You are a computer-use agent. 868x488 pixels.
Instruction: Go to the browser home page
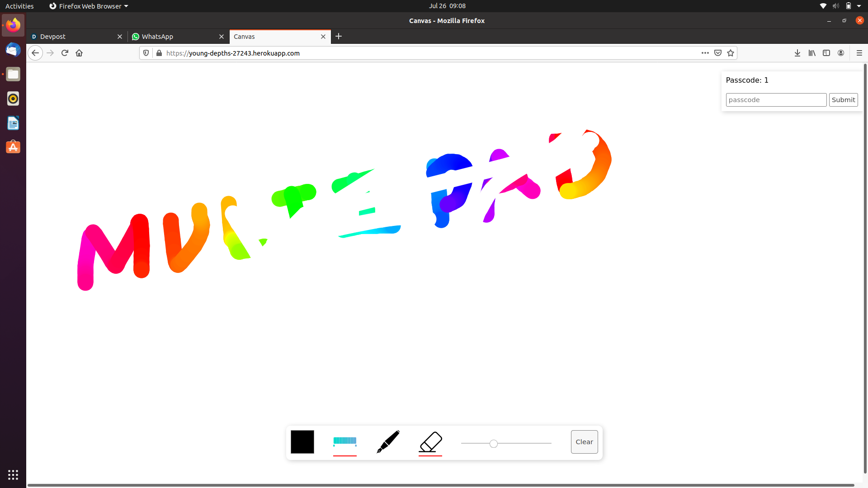click(x=79, y=53)
